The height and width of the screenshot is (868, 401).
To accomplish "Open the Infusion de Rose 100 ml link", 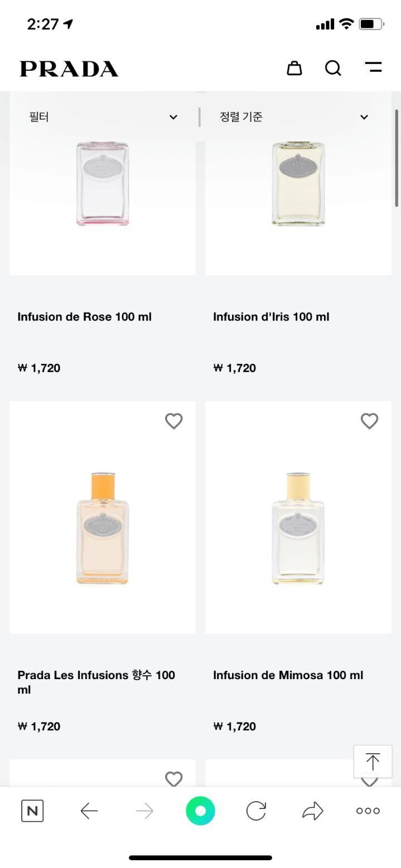I will (84, 317).
